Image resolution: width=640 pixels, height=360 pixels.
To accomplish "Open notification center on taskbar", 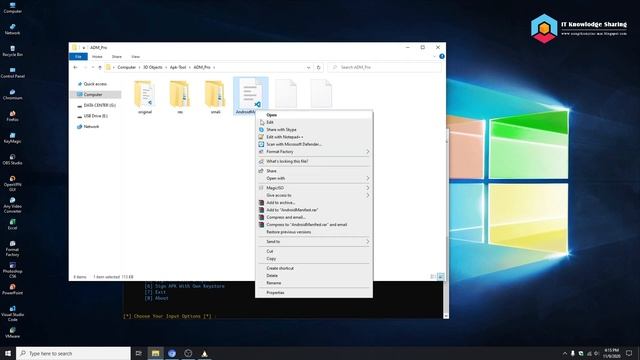I will pyautogui.click(x=629, y=353).
